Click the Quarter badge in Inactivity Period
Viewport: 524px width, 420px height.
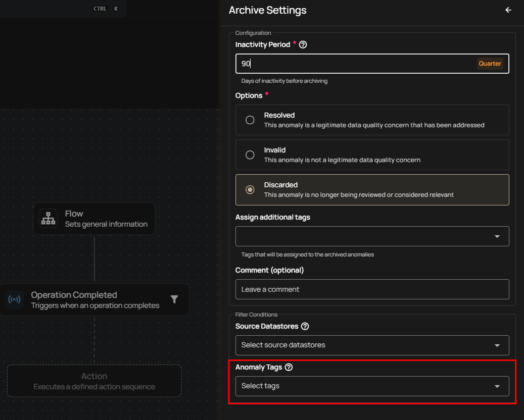pos(490,64)
